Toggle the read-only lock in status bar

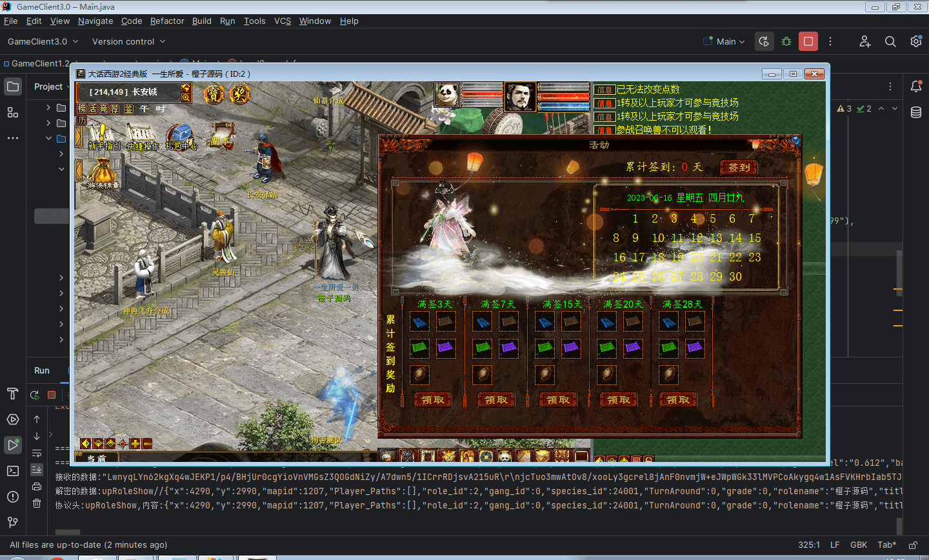(913, 545)
